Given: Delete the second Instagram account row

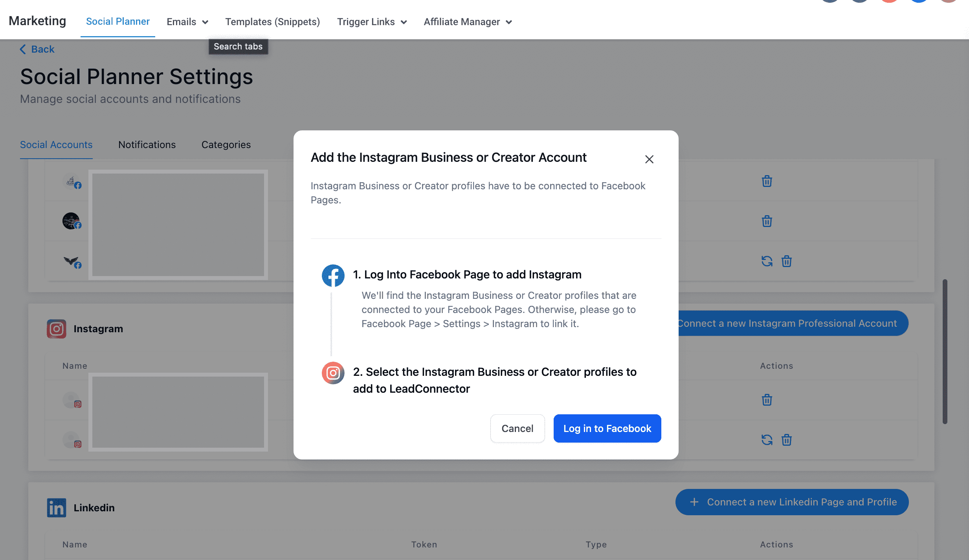Looking at the screenshot, I should (x=786, y=440).
